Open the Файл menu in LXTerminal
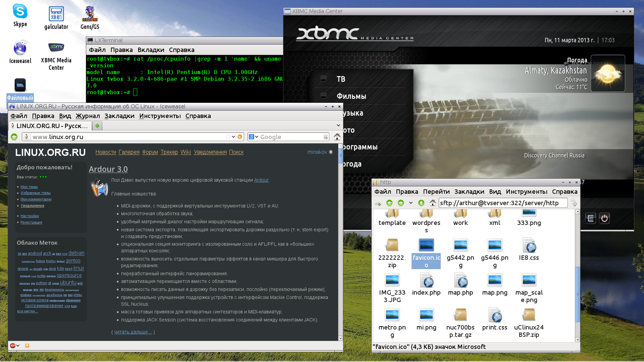Image resolution: width=644 pixels, height=362 pixels. click(x=97, y=50)
